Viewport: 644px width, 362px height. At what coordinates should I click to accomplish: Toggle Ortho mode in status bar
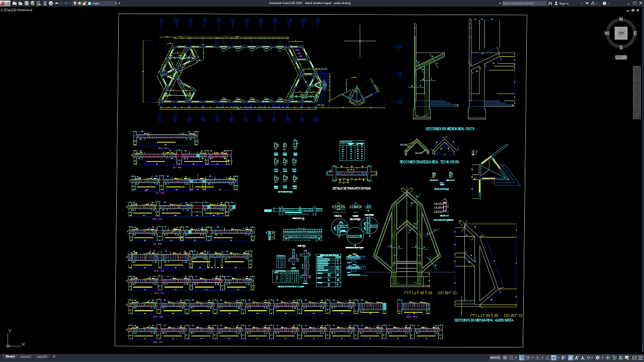522,358
